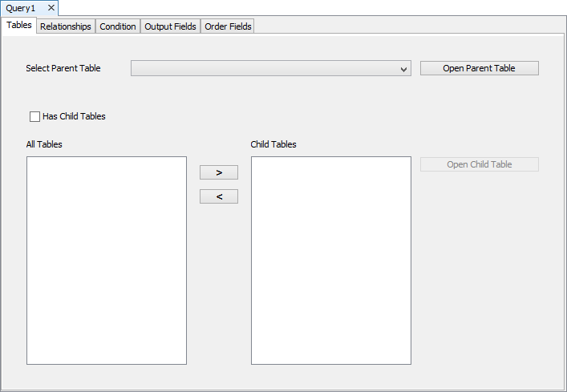This screenshot has height=392, width=567.
Task: Switch to Order Fields tab
Action: click(228, 26)
